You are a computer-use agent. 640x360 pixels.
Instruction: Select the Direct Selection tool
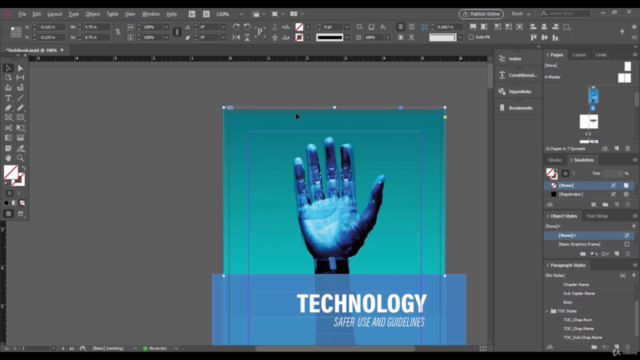click(x=20, y=68)
